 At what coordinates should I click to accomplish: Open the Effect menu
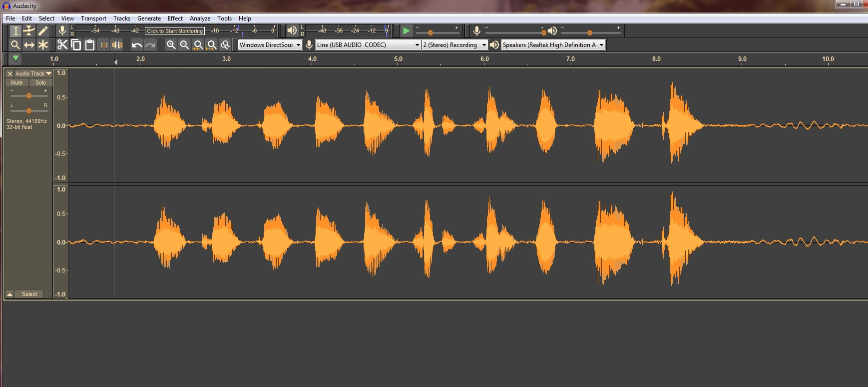click(175, 18)
